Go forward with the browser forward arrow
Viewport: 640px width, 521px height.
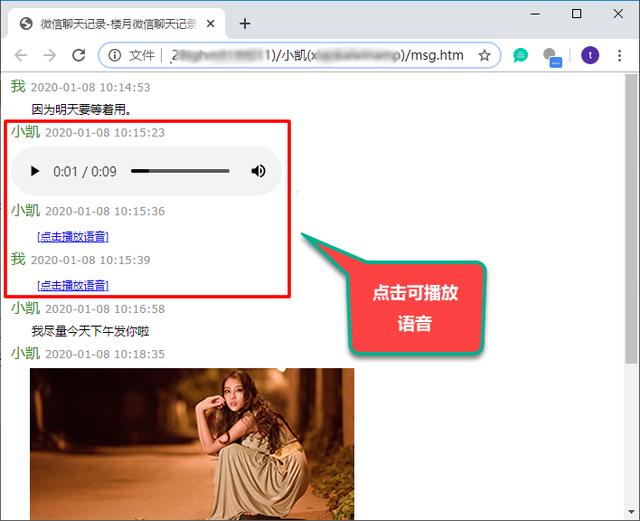[x=49, y=55]
